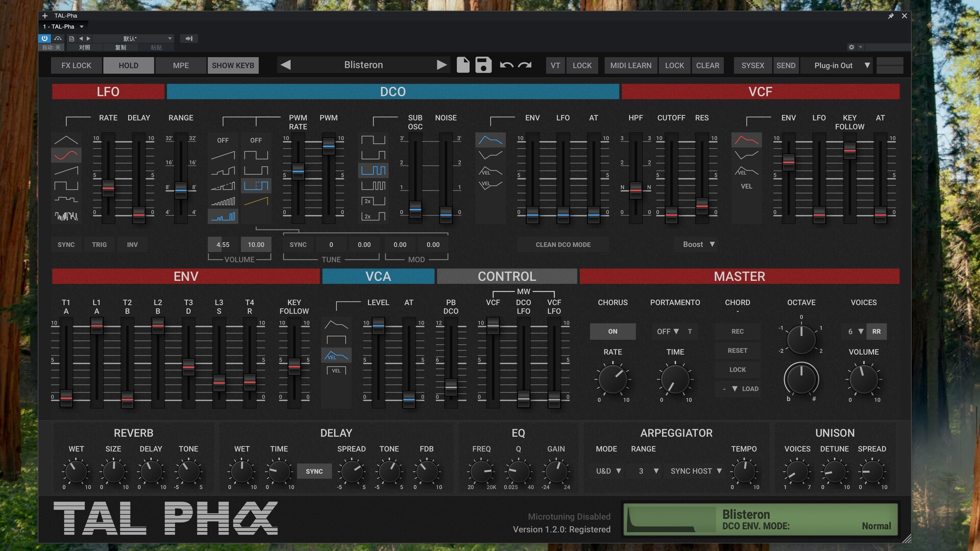Viewport: 980px width, 551px height.
Task: Open arpeggiator range 3 dropdown
Action: [648, 471]
